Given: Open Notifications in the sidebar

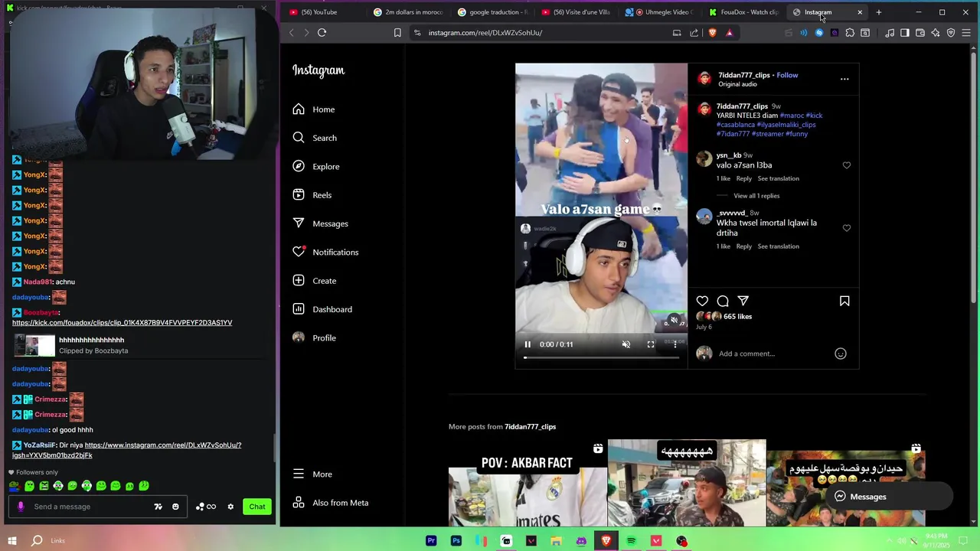Looking at the screenshot, I should (x=325, y=252).
